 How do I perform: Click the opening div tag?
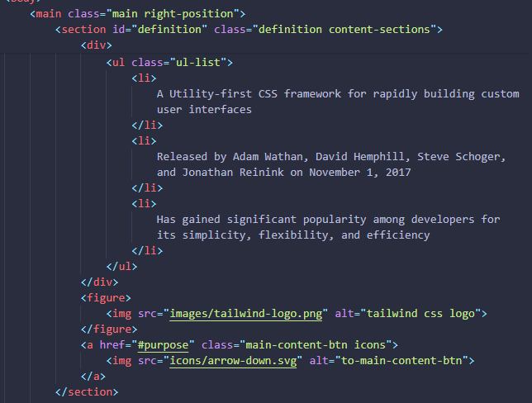(97, 45)
